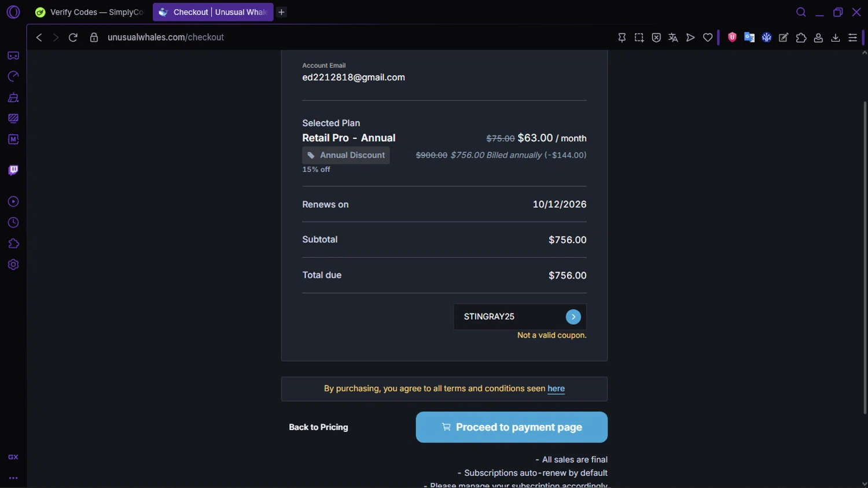Image resolution: width=868 pixels, height=488 pixels.
Task: Open the Player icon in sidebar
Action: click(x=13, y=201)
